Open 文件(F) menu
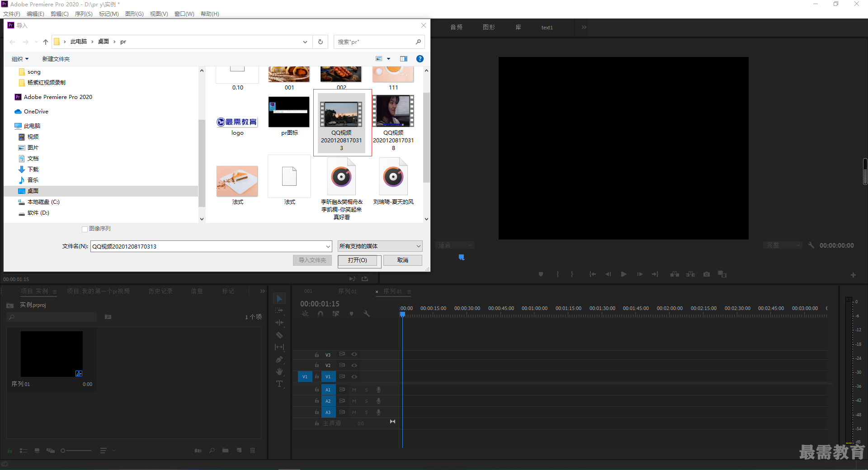Viewport: 868px width, 470px height. click(12, 14)
